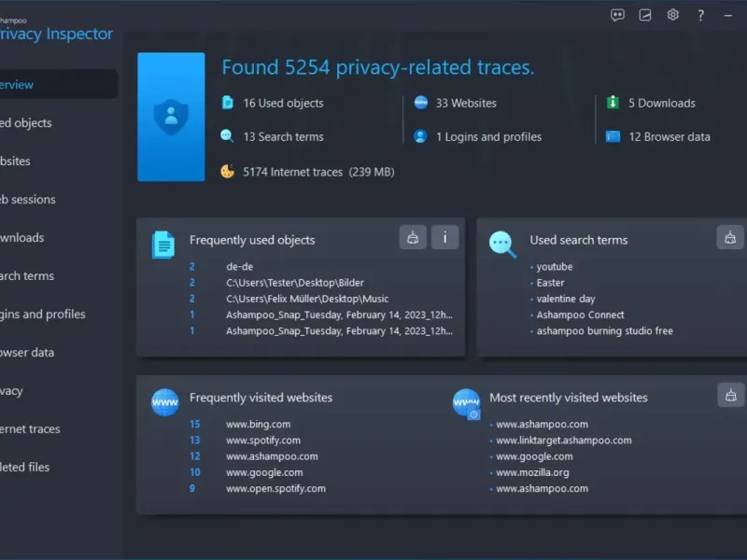The image size is (747, 560).
Task: Open the help question mark icon
Action: point(700,16)
